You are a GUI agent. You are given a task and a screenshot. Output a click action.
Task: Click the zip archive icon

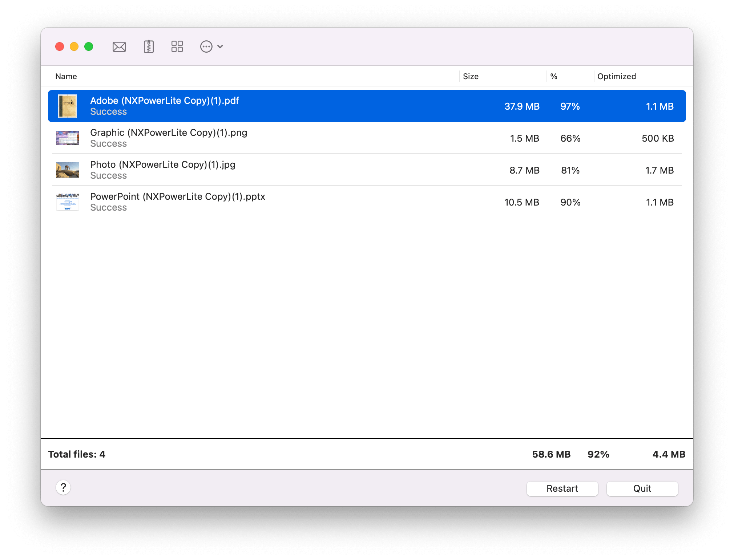point(148,46)
